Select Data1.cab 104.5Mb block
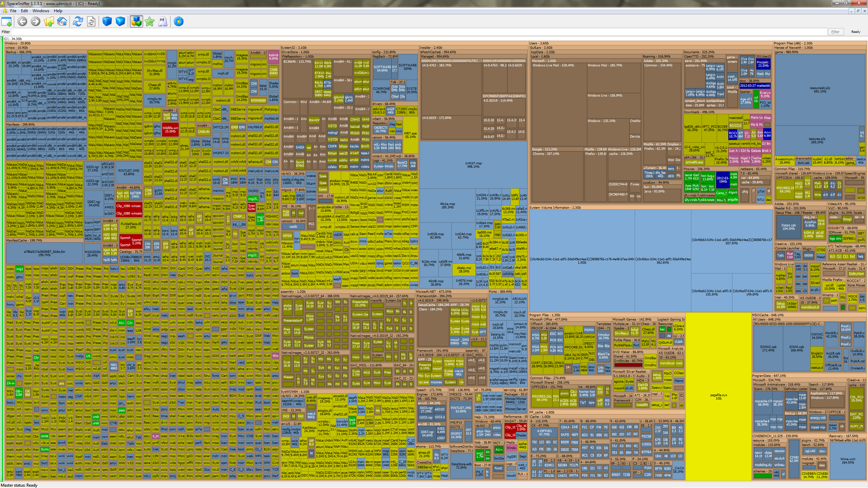The width and height of the screenshot is (868, 488). [788, 227]
